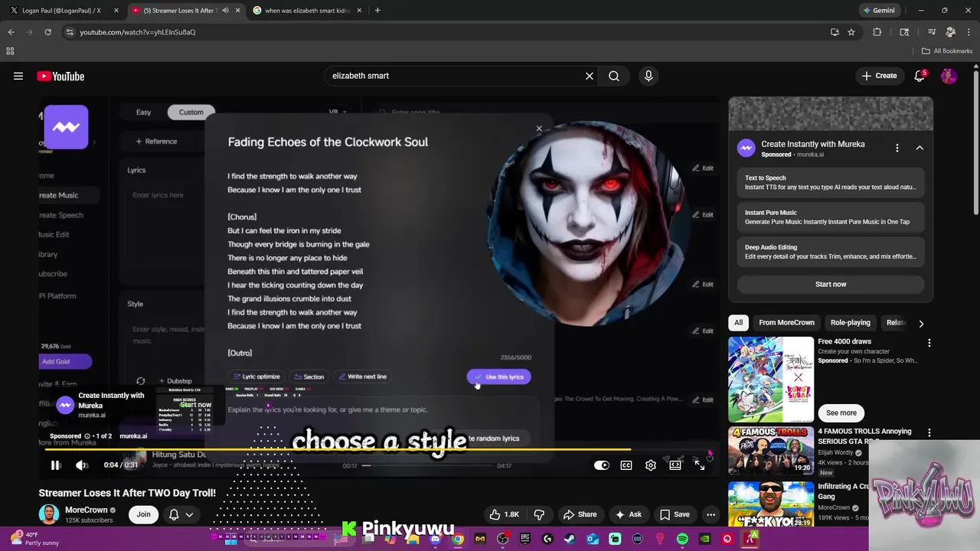Click See more on the sponsored card

click(x=841, y=412)
